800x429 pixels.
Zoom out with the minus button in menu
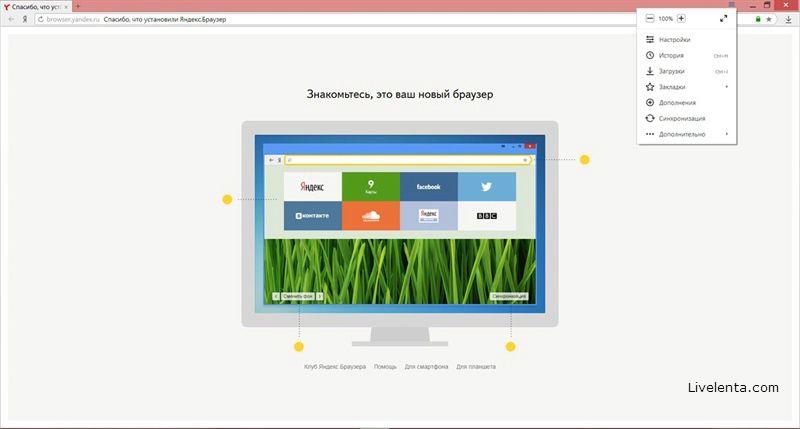tap(649, 18)
